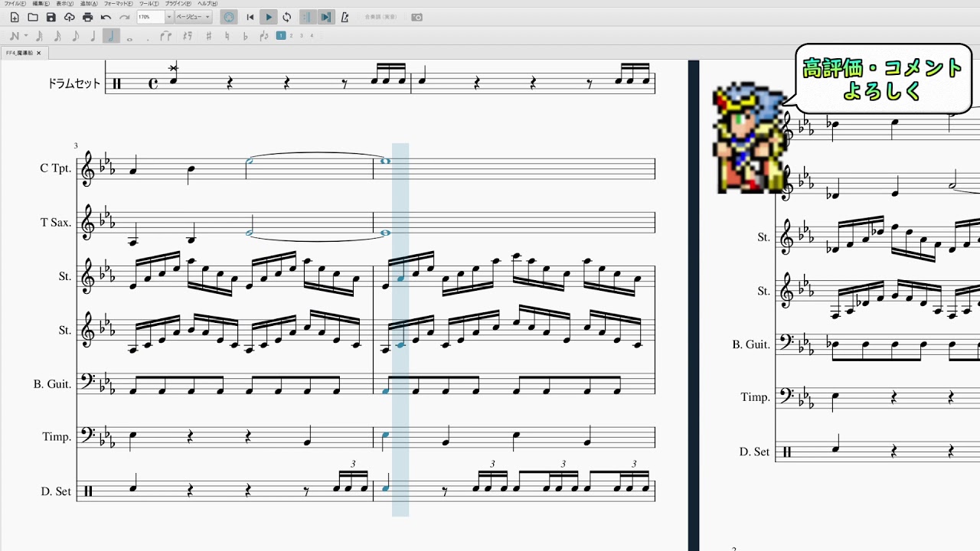Select the 16th note duration
Image resolution: width=980 pixels, height=551 pixels.
57,36
